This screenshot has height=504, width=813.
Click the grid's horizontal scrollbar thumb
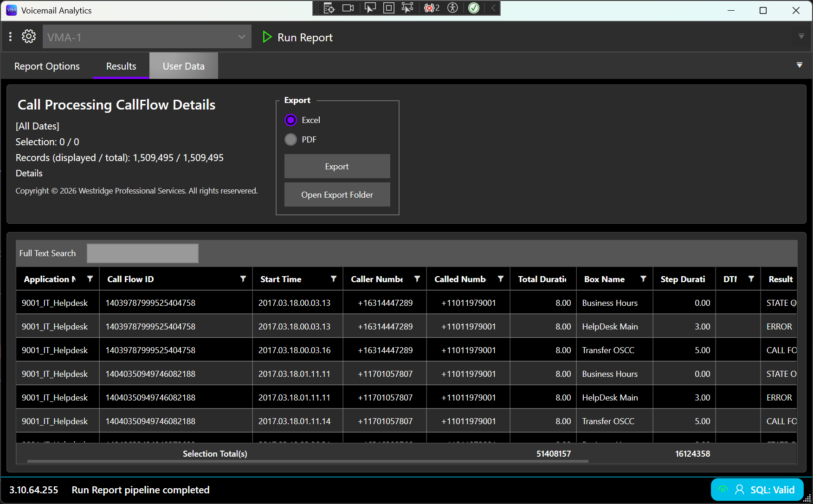click(308, 461)
